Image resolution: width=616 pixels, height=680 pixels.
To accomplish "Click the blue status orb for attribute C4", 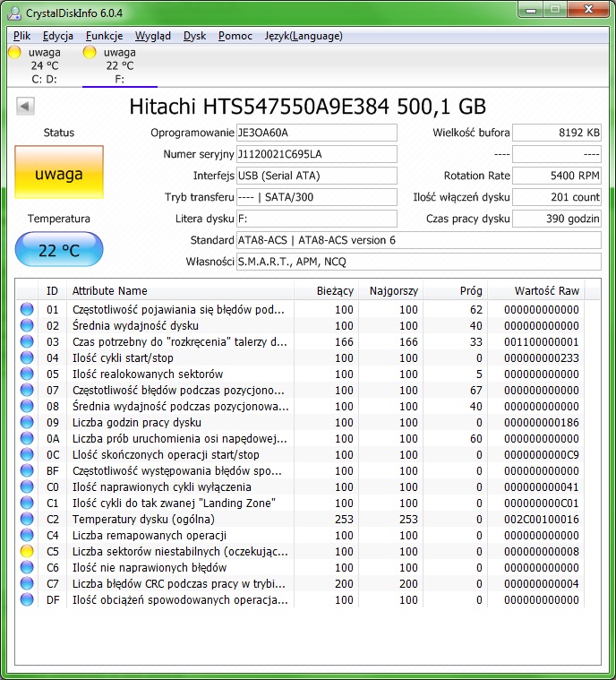I will 27,535.
